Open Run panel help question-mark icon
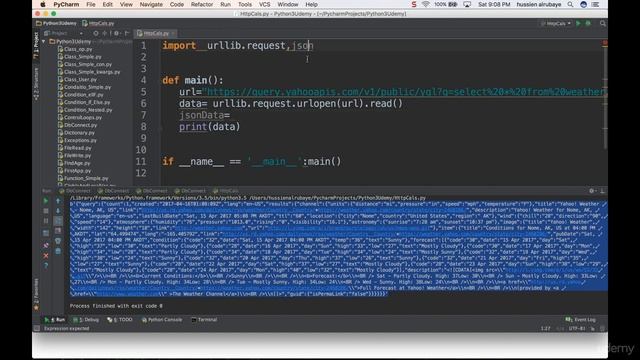The width and height of the screenshot is (640, 360). click(46, 266)
